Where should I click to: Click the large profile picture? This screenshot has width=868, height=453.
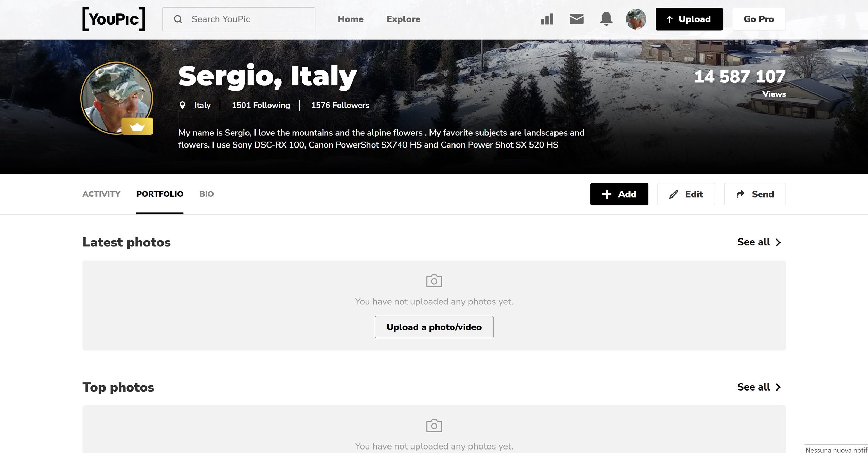tap(117, 98)
